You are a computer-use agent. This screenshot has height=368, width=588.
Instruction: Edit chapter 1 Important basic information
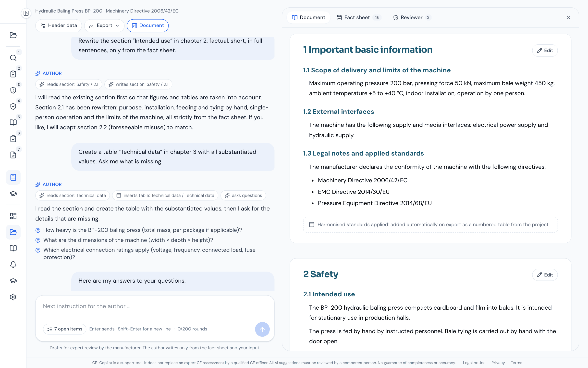(545, 50)
